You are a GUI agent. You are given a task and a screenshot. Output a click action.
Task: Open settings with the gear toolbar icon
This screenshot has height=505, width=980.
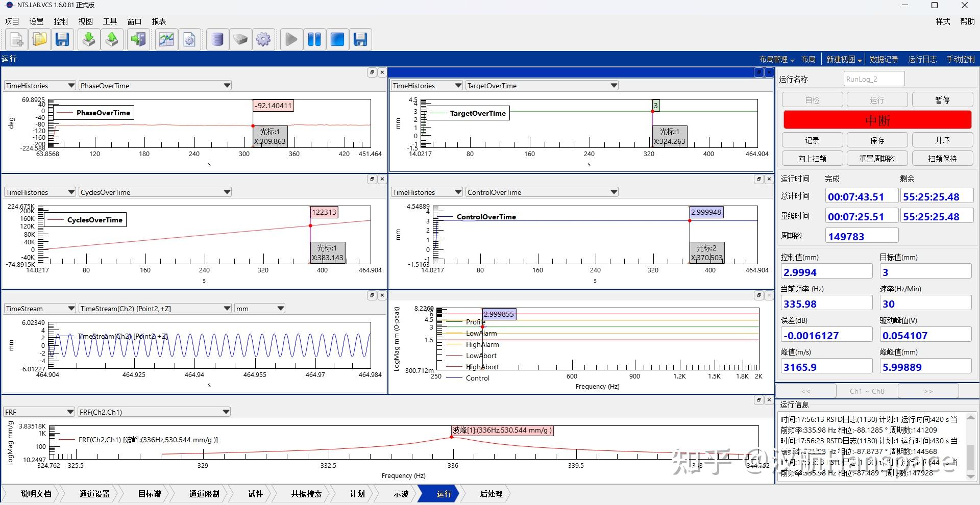point(263,39)
